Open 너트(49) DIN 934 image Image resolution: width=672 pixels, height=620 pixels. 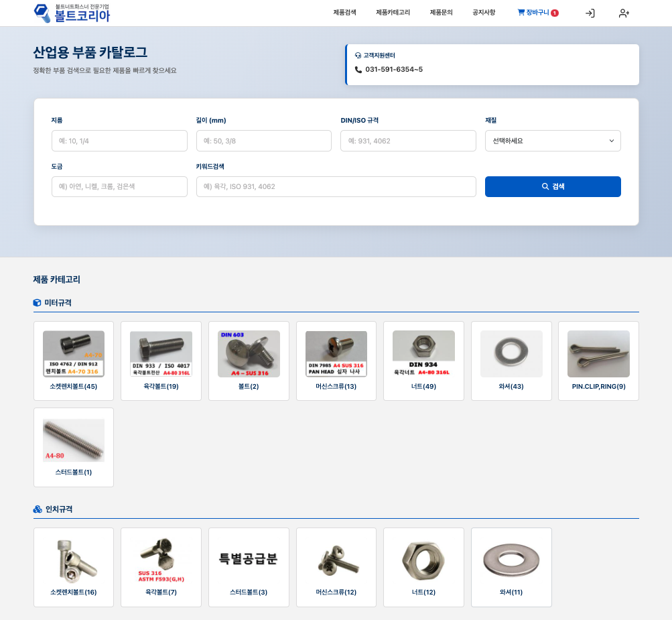pyautogui.click(x=423, y=354)
